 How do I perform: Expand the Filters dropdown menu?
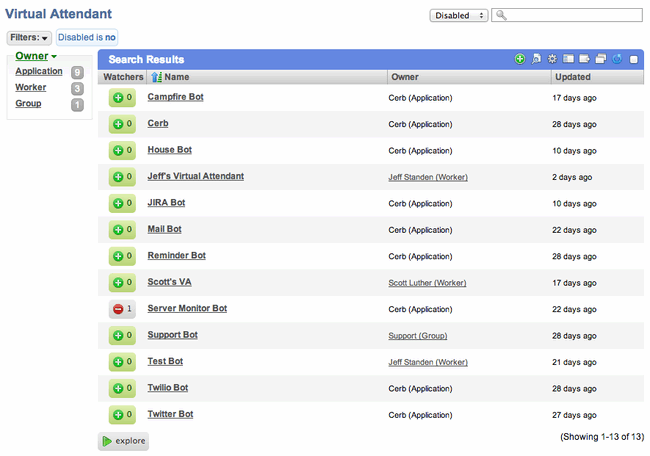[x=29, y=38]
